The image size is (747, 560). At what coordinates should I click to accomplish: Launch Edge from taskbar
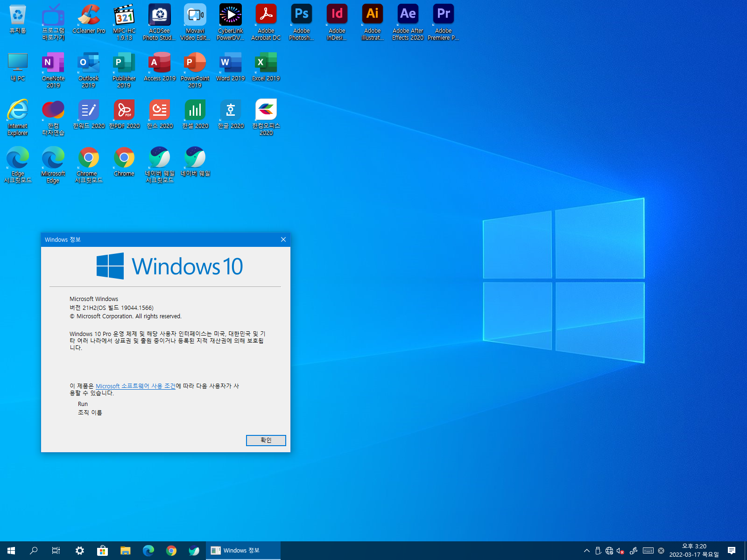point(148,551)
